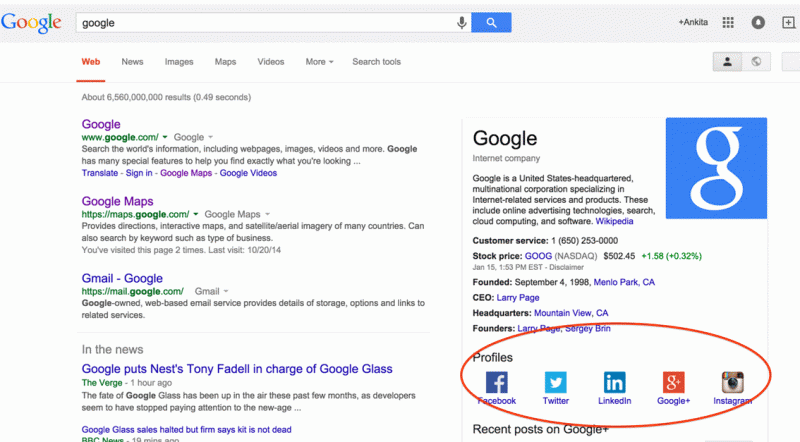800x442 pixels.
Task: Open the Google Maps result title
Action: point(117,201)
